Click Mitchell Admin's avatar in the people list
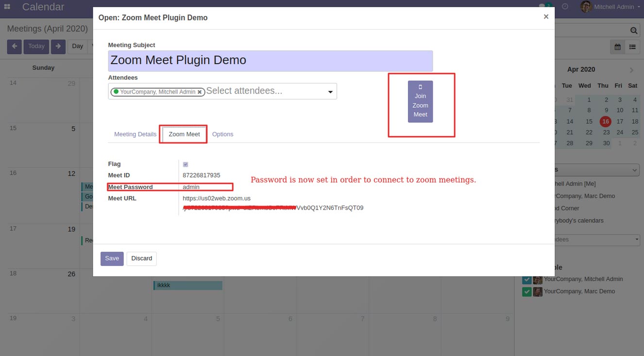This screenshot has width=644, height=356. coord(538,280)
